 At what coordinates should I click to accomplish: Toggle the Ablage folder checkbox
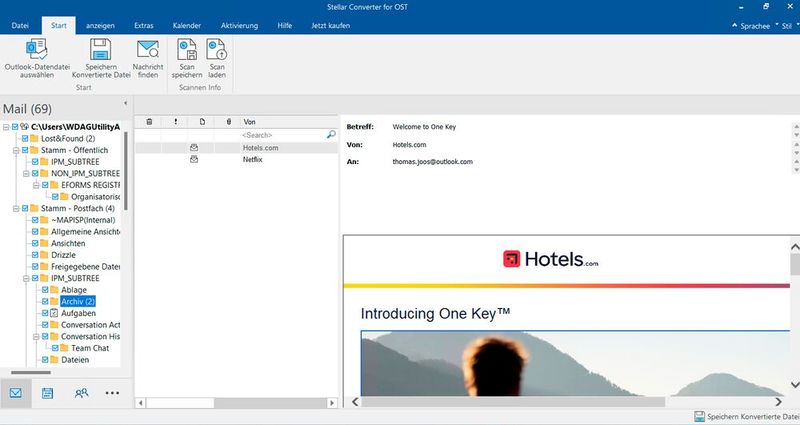(x=44, y=289)
